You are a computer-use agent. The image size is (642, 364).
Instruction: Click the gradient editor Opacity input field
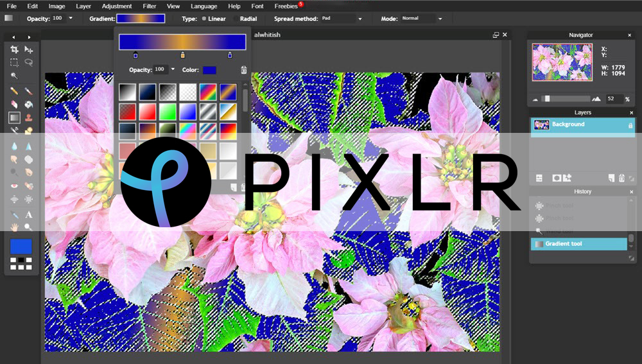click(x=160, y=69)
